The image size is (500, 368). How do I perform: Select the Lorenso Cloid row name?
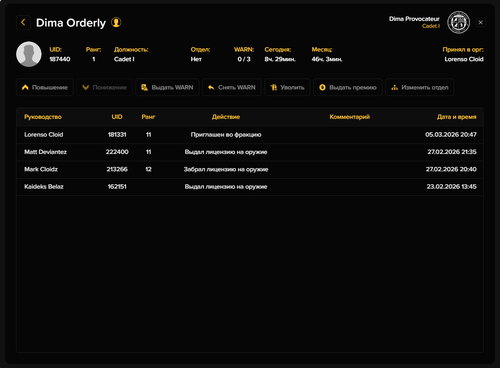coord(44,135)
